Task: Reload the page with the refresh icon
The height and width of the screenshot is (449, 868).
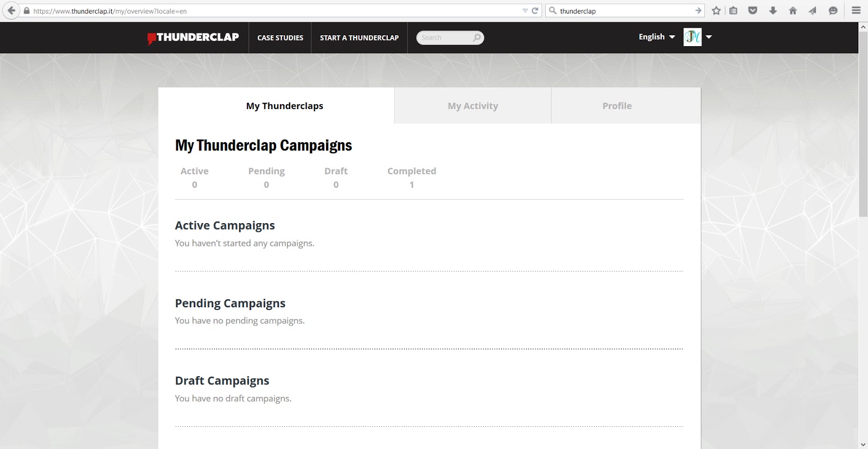Action: (535, 11)
